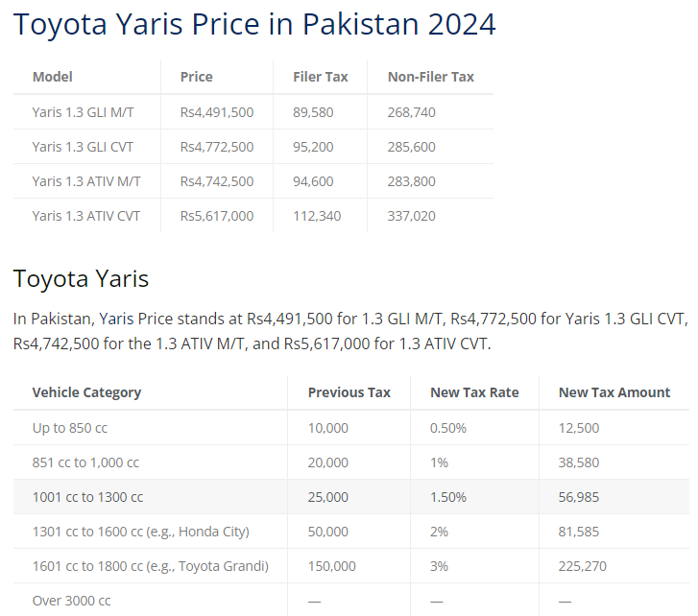Click the 268,740 non-filer tax value

[412, 112]
